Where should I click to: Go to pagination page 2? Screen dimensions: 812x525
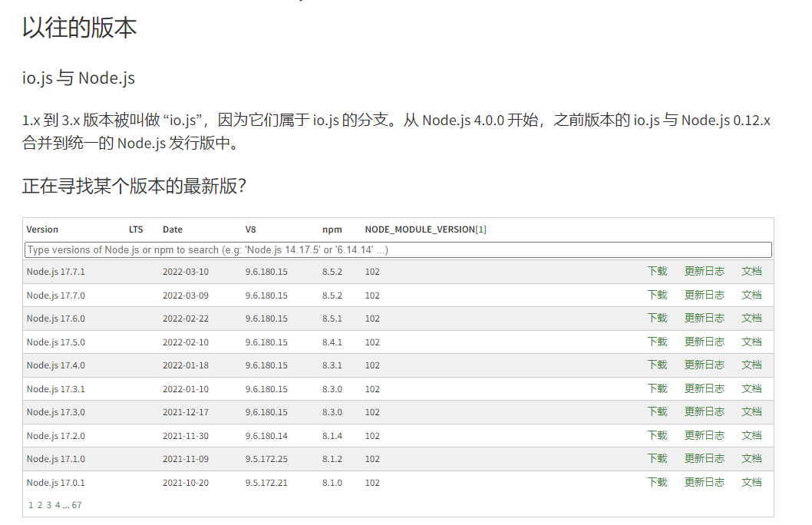[39, 505]
